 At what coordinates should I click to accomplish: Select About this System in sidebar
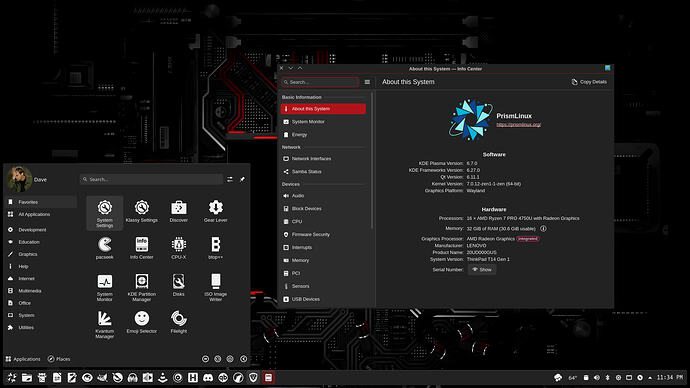click(323, 109)
